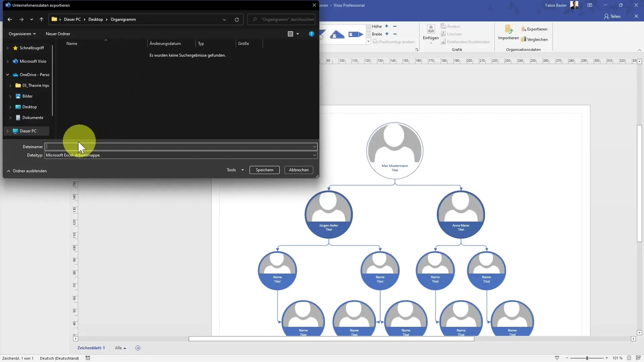Refresh the Organigramm folder view
The image size is (644, 362).
pyautogui.click(x=237, y=19)
